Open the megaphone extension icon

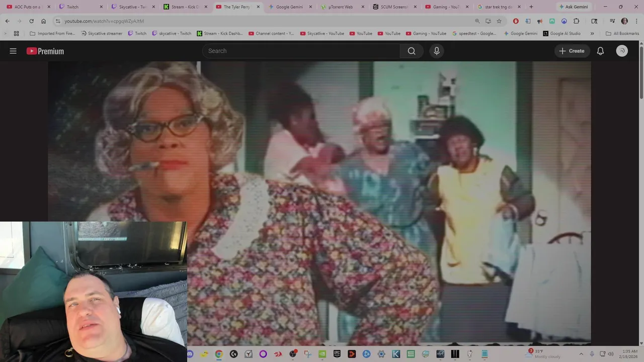540,21
